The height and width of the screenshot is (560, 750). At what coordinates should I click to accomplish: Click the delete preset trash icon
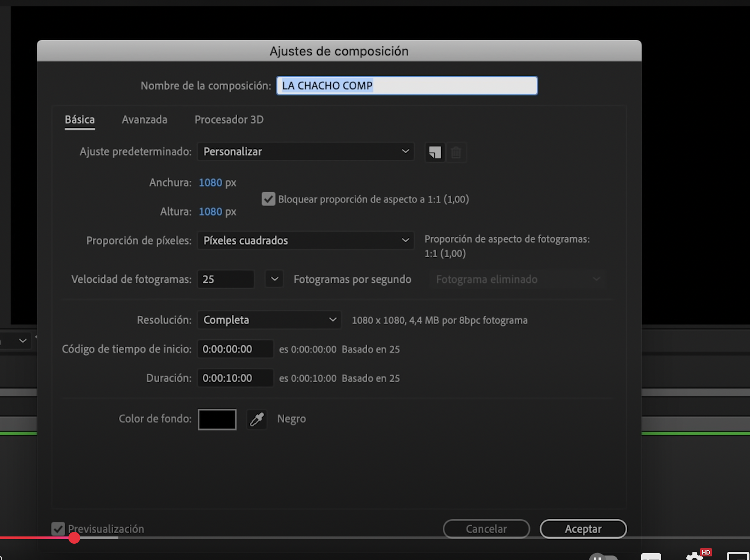tap(456, 152)
